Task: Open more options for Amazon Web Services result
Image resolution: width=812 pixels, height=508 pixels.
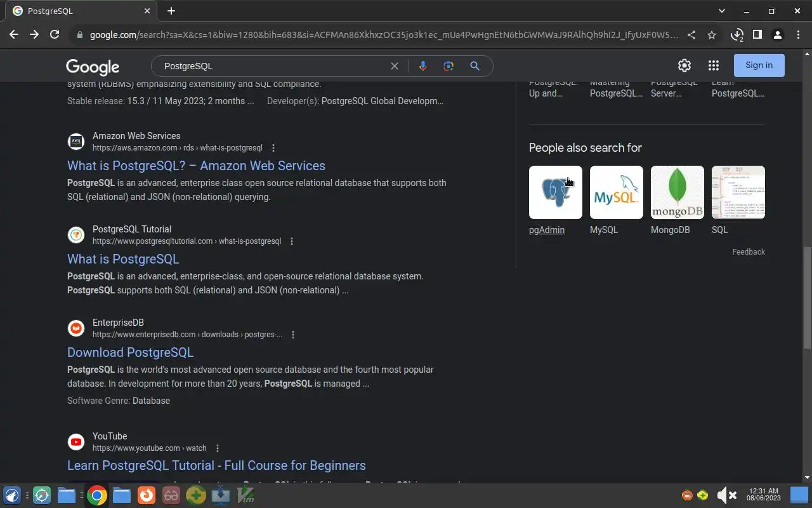Action: click(x=273, y=148)
